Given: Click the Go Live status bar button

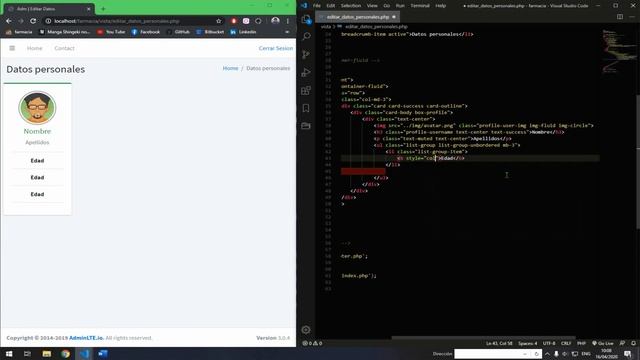Looking at the screenshot, I should 602,343.
